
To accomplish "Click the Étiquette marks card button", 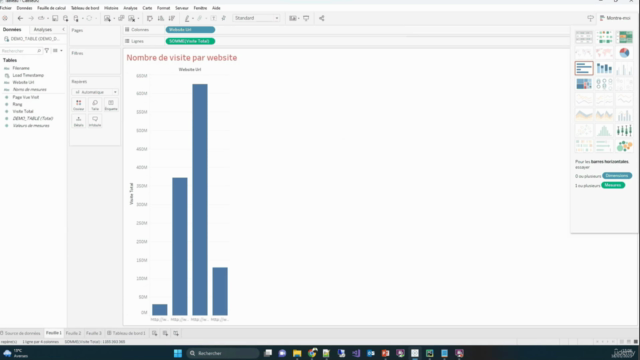I will tap(111, 105).
